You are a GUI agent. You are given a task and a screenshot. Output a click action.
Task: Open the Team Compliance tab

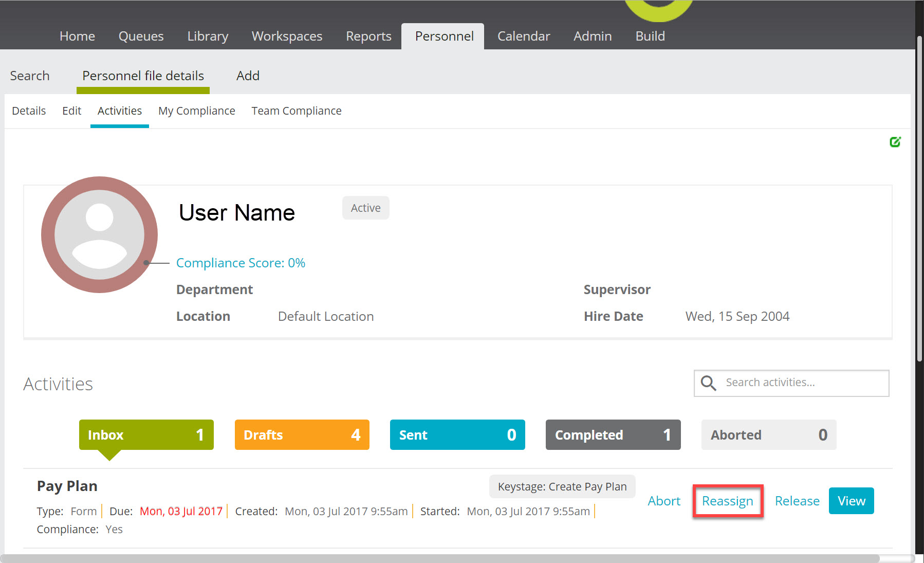[x=297, y=111]
